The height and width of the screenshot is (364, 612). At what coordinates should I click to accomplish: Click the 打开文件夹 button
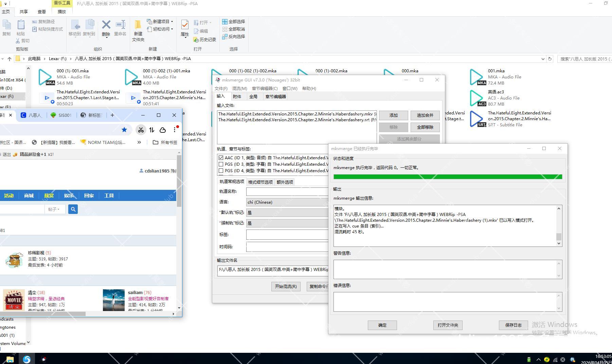tap(448, 325)
